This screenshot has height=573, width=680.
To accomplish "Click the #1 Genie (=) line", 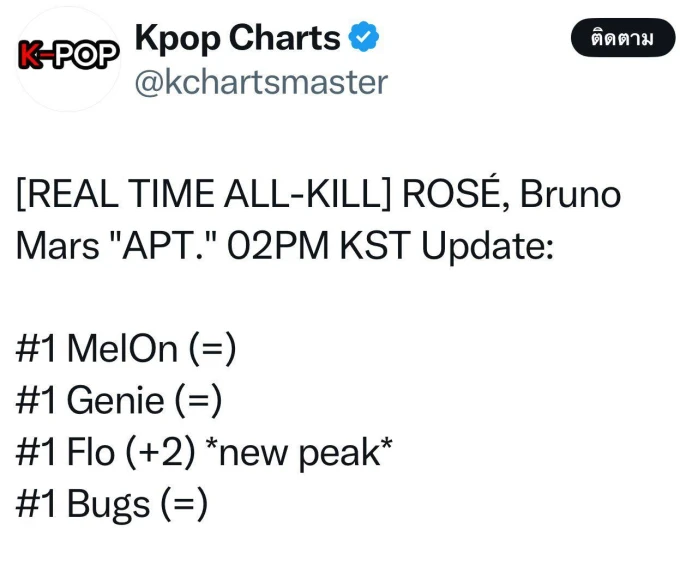I will (119, 400).
